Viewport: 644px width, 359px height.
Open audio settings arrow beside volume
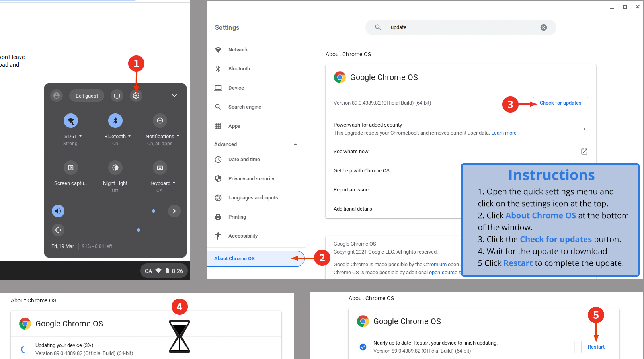[x=174, y=211]
